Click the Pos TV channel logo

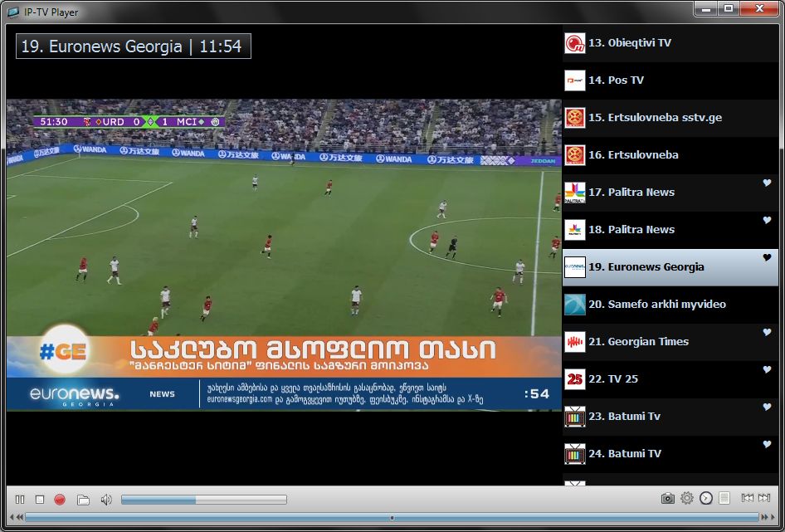pyautogui.click(x=575, y=81)
